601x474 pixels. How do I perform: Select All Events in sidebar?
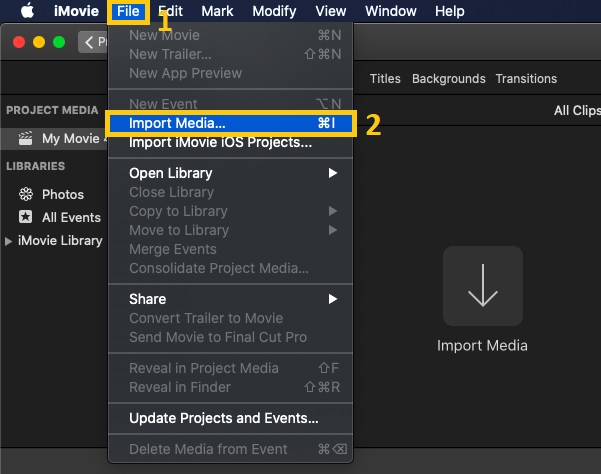tap(71, 218)
